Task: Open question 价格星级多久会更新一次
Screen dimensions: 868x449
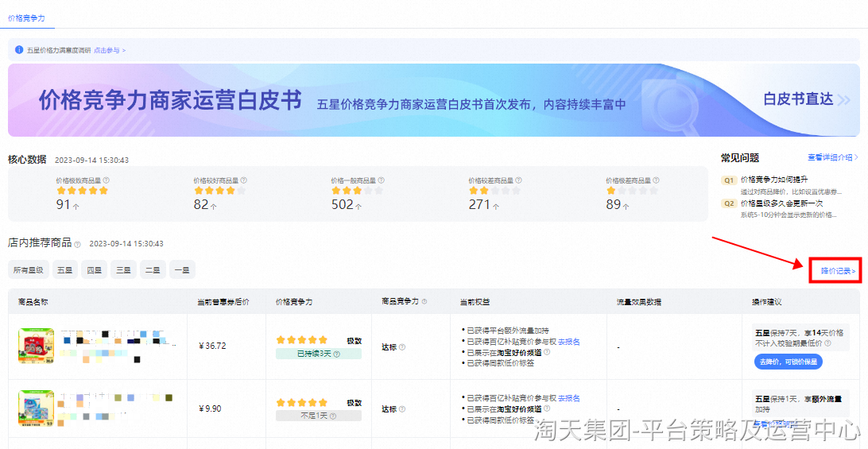Action: tap(781, 203)
